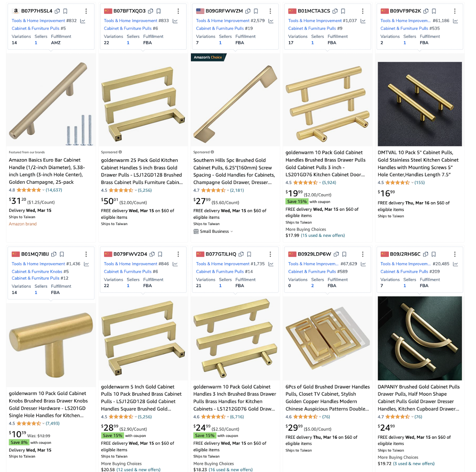476x472 pixels.
Task: Bookmark product B07BFTXQD3
Action: click(159, 11)
